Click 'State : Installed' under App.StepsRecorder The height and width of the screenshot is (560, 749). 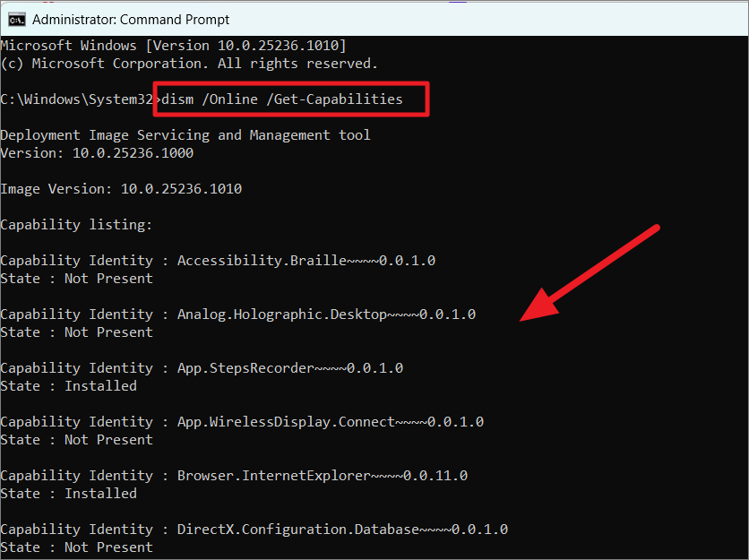(68, 386)
